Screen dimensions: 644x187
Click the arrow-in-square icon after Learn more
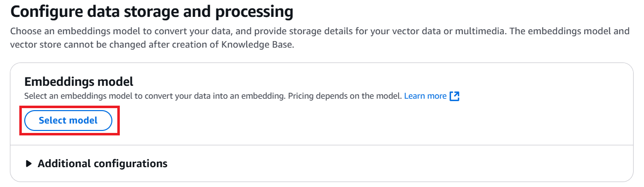[454, 96]
